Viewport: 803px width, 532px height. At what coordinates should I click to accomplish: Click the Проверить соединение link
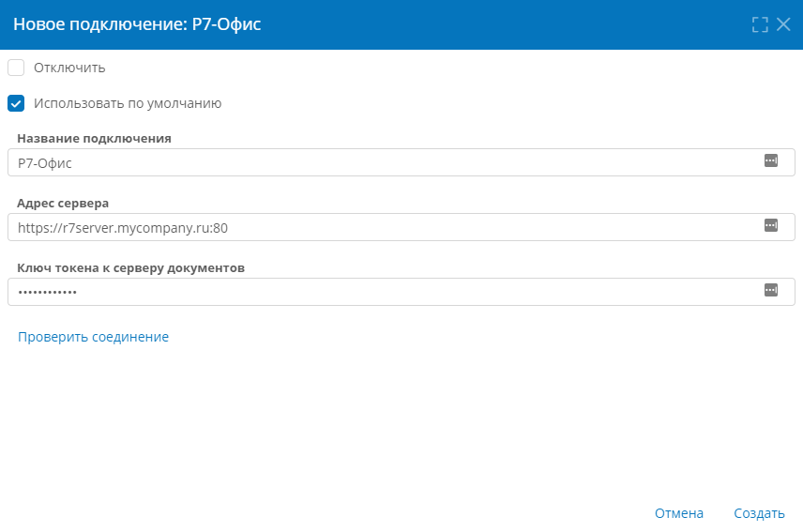click(93, 337)
